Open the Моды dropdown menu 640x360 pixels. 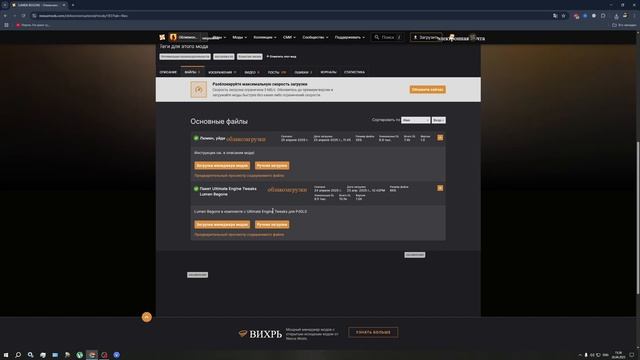coord(240,37)
